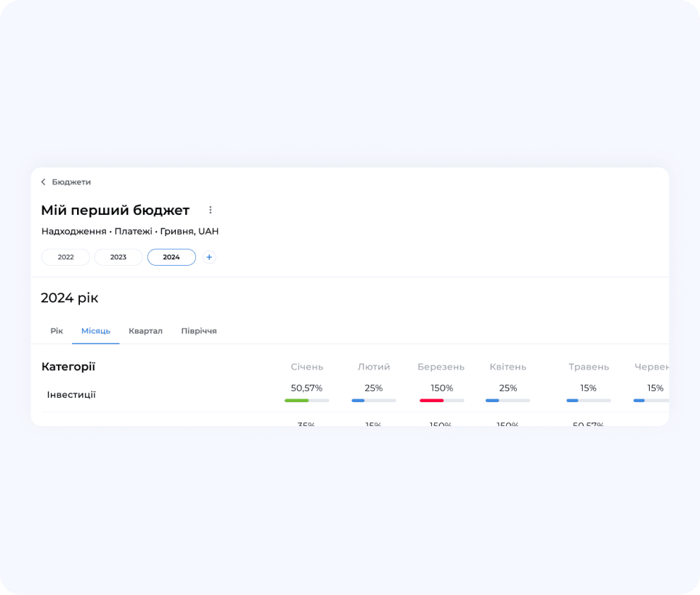The width and height of the screenshot is (700, 595).
Task: Select the 2024 year chip
Action: (171, 257)
